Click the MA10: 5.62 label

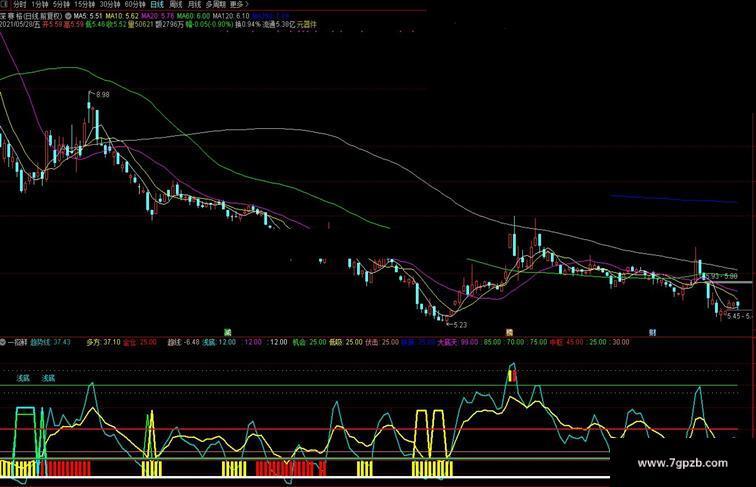pos(122,16)
